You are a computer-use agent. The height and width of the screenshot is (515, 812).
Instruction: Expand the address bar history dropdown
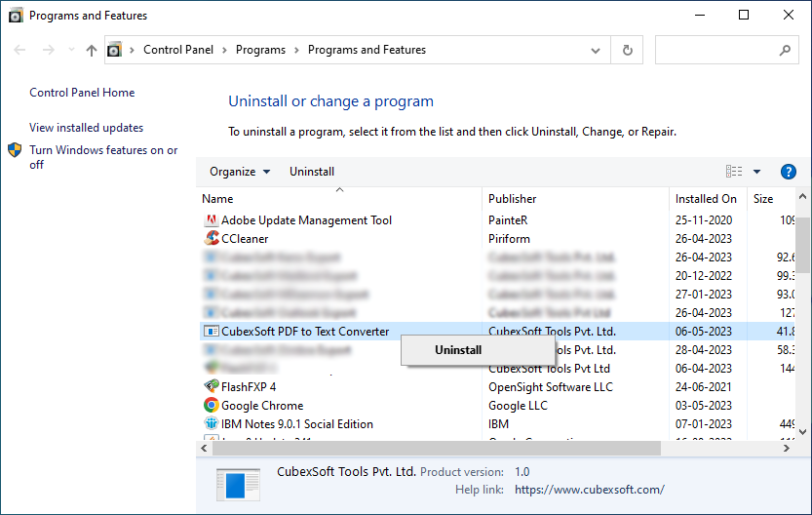coord(596,51)
